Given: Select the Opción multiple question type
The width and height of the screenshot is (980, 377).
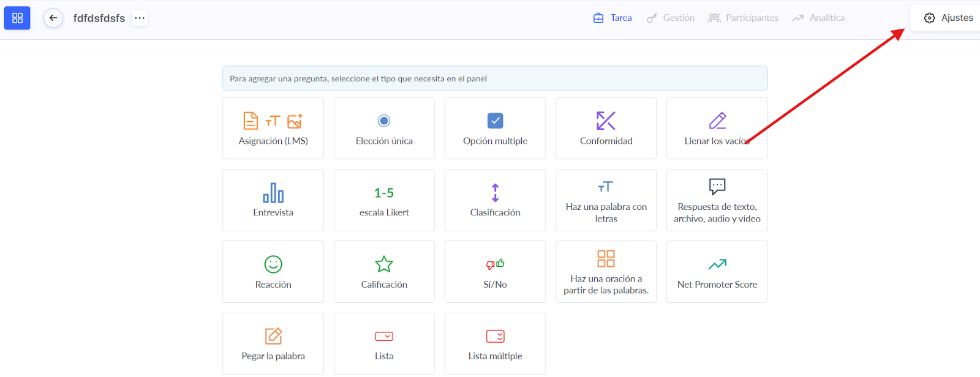Looking at the screenshot, I should [x=495, y=129].
